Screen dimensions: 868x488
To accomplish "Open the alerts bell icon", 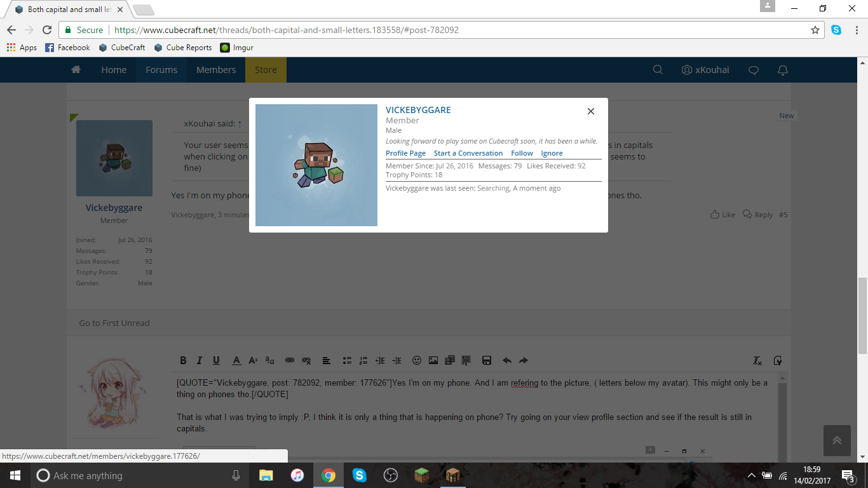I will pos(783,70).
